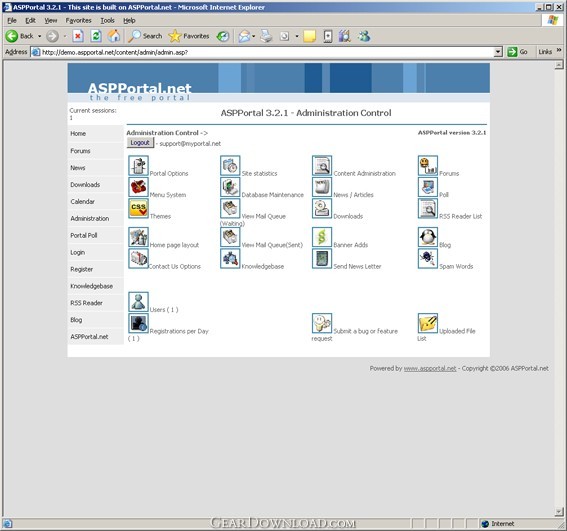Viewport: 567px width, 531px height.
Task: Open News / Articles icon
Action: click(x=322, y=187)
